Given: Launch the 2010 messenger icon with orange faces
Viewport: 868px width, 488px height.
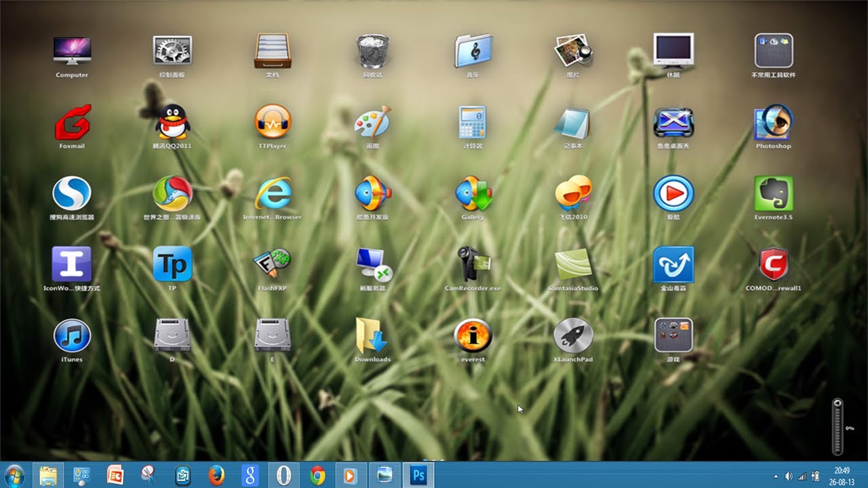Looking at the screenshot, I should [x=573, y=194].
